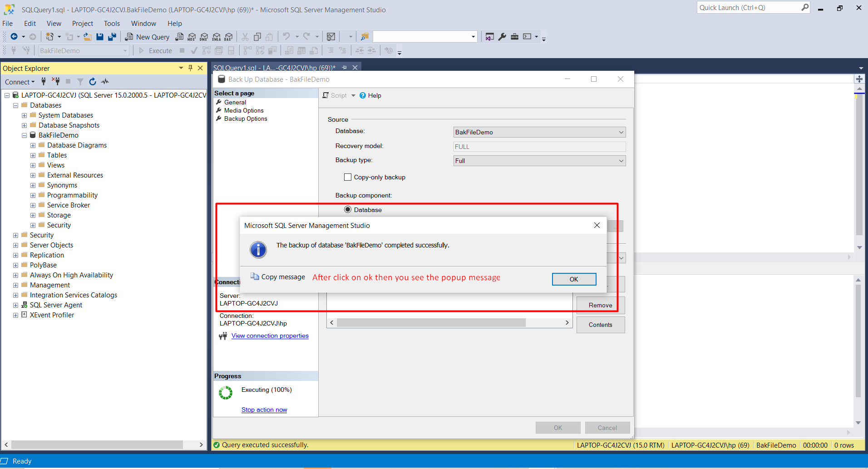Pin the Object Explorer panel
The width and height of the screenshot is (868, 469).
(191, 68)
